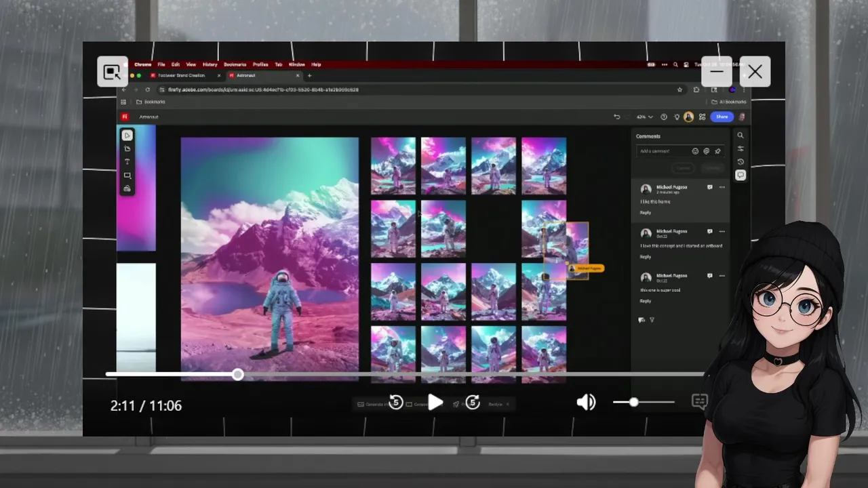Open the Chrome File menu
Screen dimensions: 868x488
click(161, 64)
